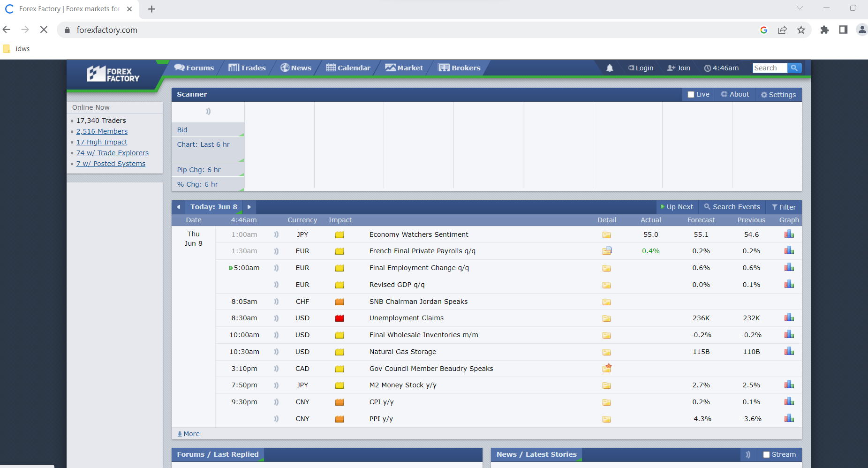Viewport: 868px width, 468px height.
Task: Open the Market menu
Action: [404, 68]
